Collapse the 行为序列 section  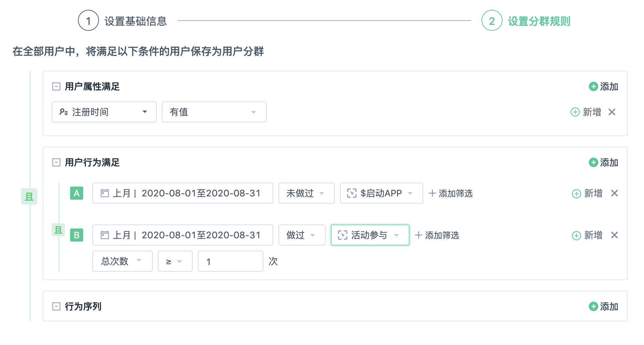click(56, 306)
